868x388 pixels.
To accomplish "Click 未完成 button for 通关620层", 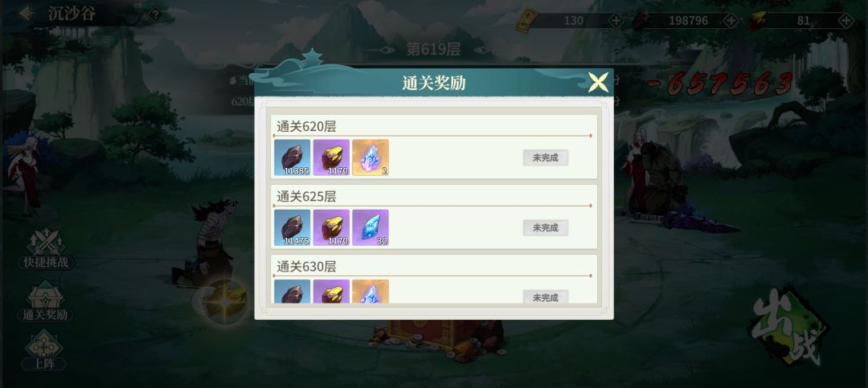I will [x=545, y=157].
